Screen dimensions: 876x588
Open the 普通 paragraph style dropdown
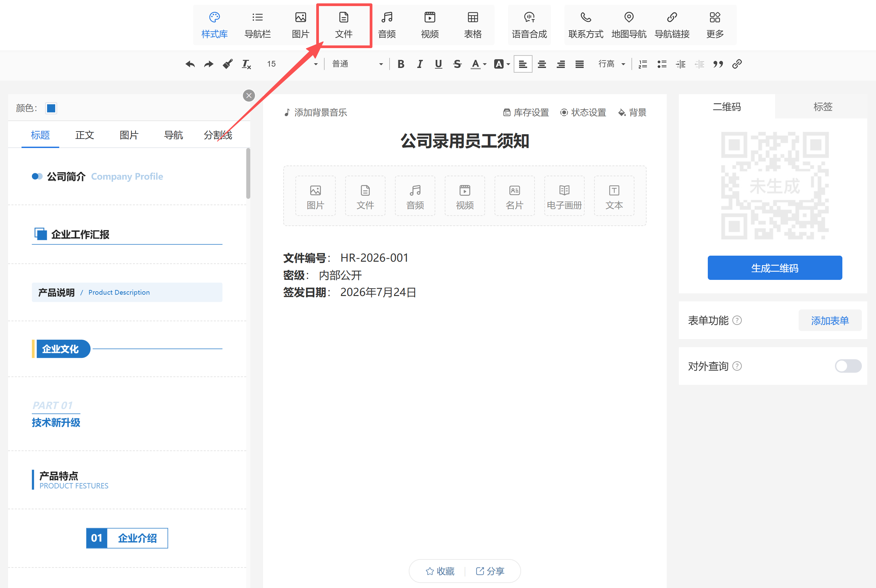[x=357, y=64]
